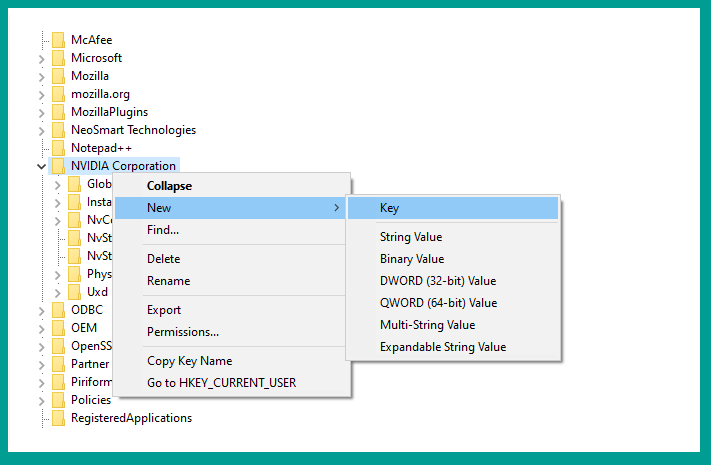Image resolution: width=711 pixels, height=465 pixels.
Task: Click the McAfee folder icon
Action: point(58,40)
